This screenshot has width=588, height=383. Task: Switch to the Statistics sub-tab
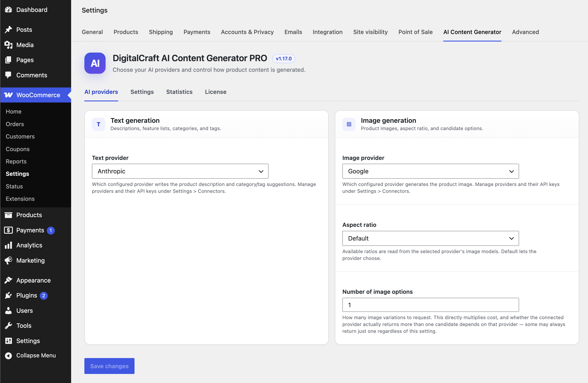[x=179, y=92]
